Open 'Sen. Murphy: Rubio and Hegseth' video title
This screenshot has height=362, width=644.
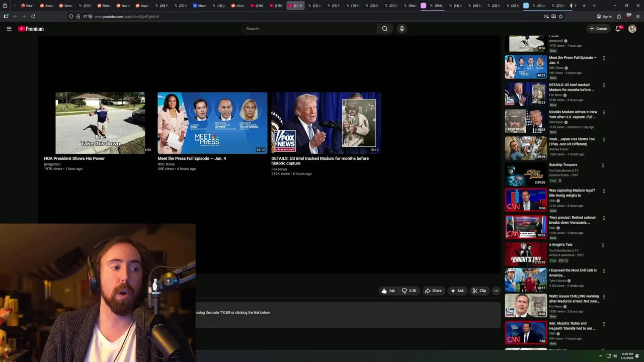573,326
